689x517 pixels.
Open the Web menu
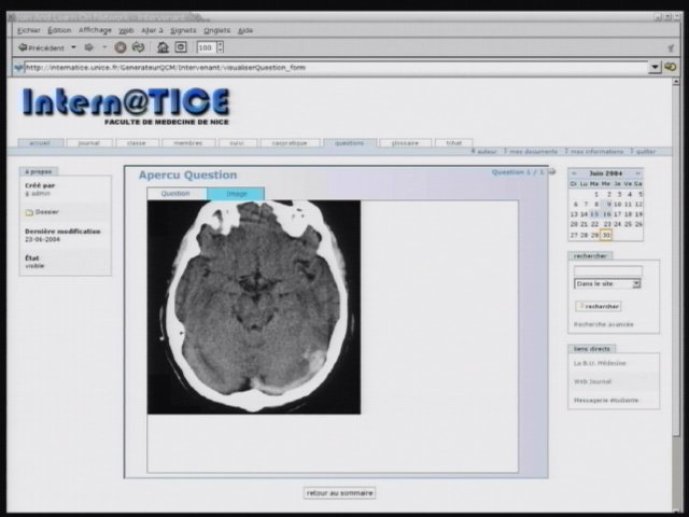pyautogui.click(x=127, y=31)
